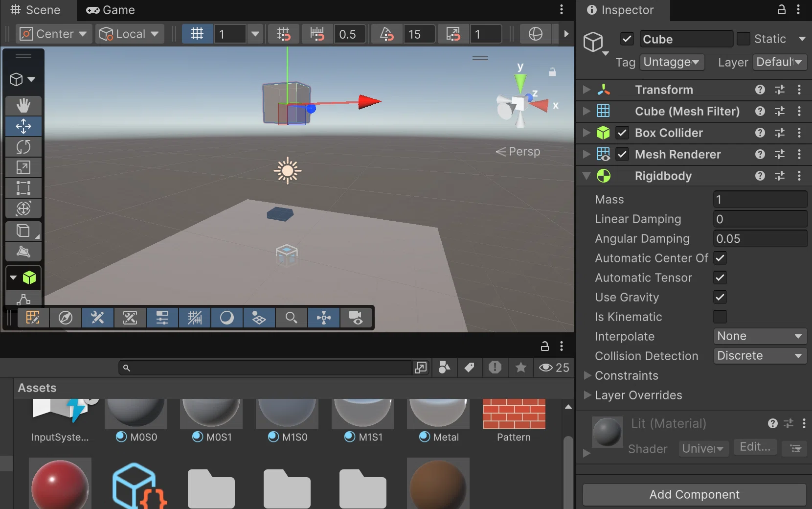The height and width of the screenshot is (509, 812).
Task: Select the Move tool
Action: (x=23, y=126)
